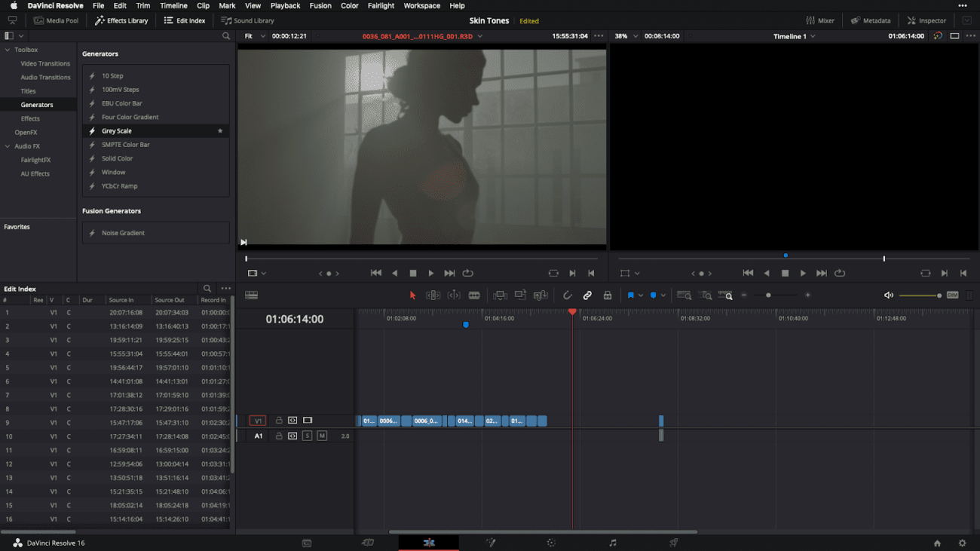This screenshot has height=551, width=980.
Task: Open the Color page
Action: click(x=551, y=542)
